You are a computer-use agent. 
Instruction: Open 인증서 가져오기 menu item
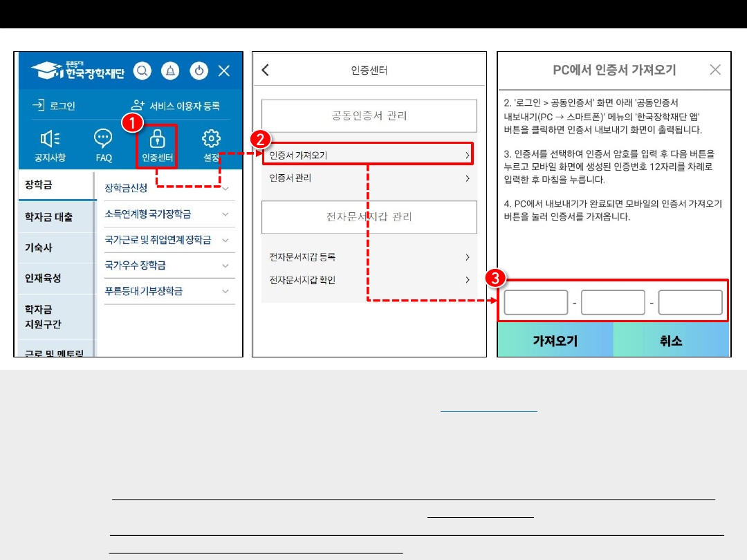click(x=368, y=156)
